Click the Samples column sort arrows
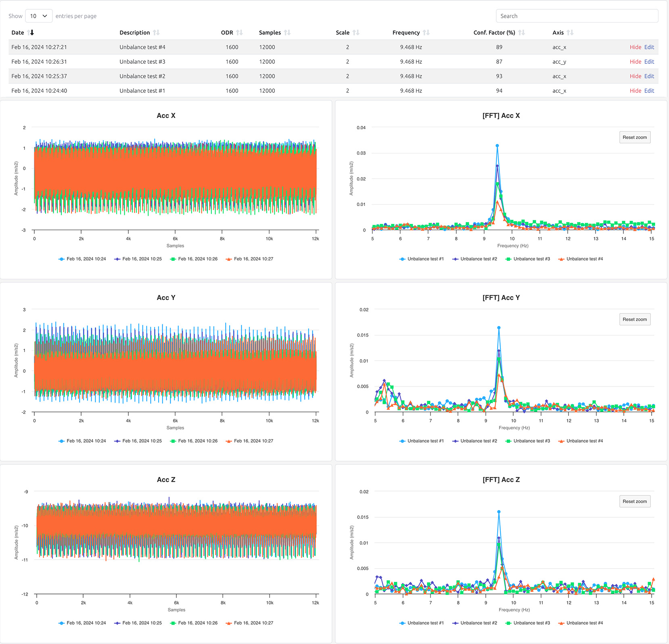The height and width of the screenshot is (644, 669). pos(287,33)
